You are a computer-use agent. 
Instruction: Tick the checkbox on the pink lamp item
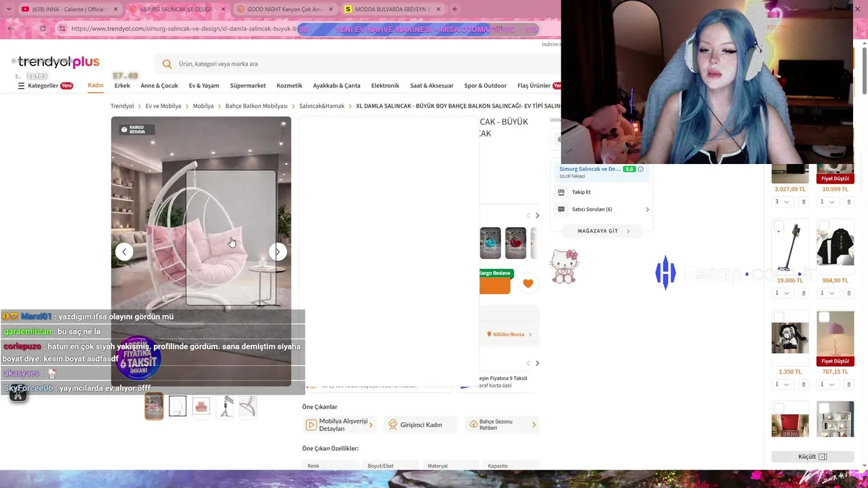pos(824,317)
